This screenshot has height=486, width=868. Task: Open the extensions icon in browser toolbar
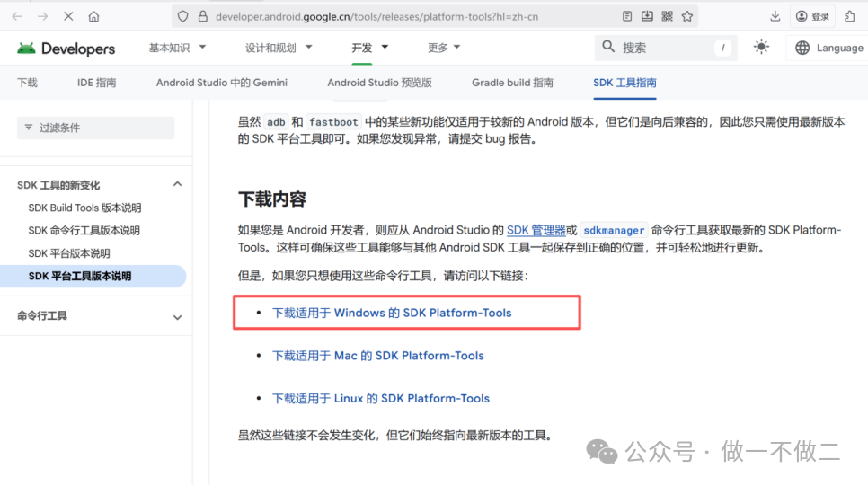coord(850,16)
